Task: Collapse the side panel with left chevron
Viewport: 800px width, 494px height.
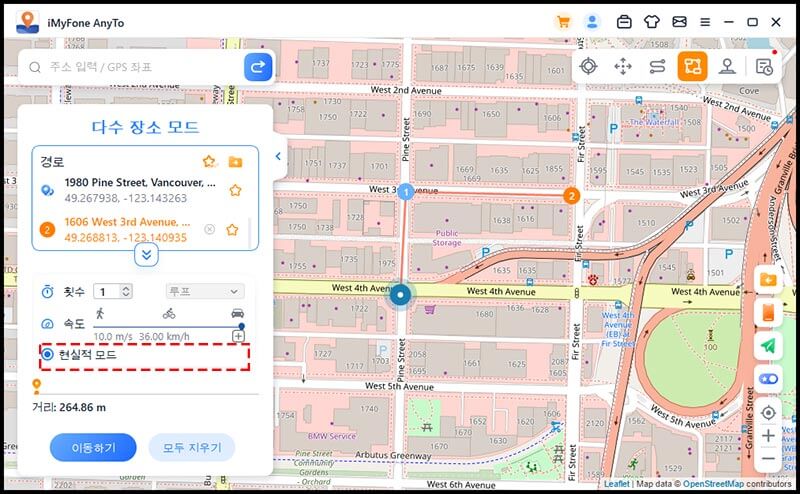Action: [278, 156]
